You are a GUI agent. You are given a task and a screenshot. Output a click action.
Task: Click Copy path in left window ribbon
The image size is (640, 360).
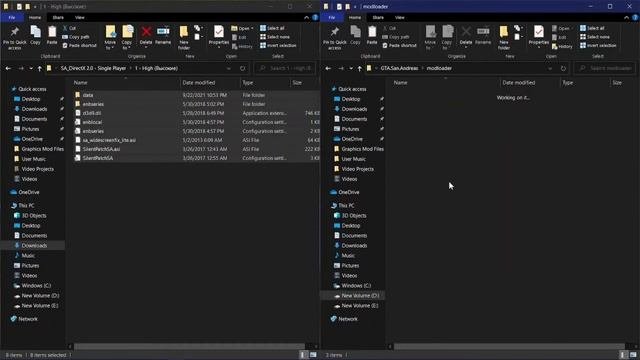[x=76, y=37]
